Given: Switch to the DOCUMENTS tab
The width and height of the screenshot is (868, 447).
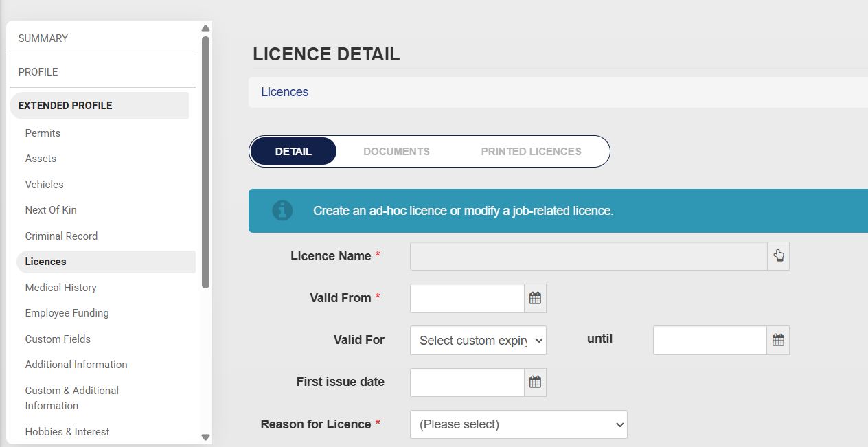Looking at the screenshot, I should coord(396,151).
